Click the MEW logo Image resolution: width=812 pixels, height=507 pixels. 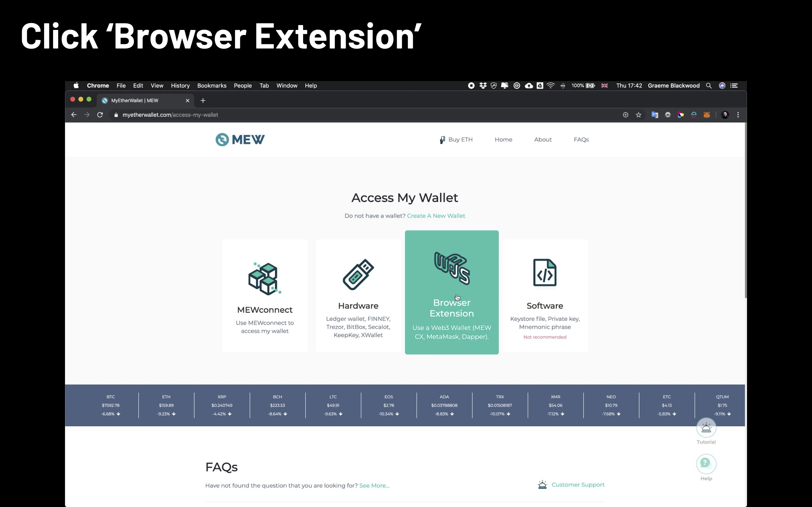tap(240, 140)
